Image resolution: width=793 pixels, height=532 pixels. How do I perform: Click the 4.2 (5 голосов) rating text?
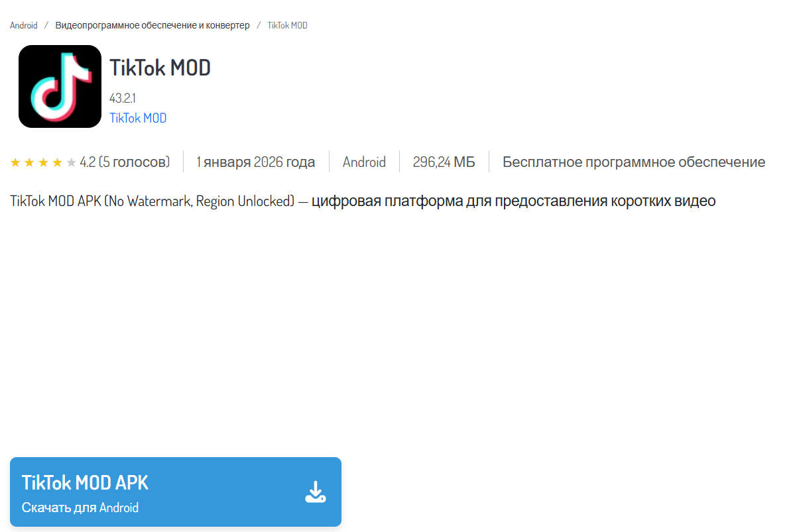[125, 162]
